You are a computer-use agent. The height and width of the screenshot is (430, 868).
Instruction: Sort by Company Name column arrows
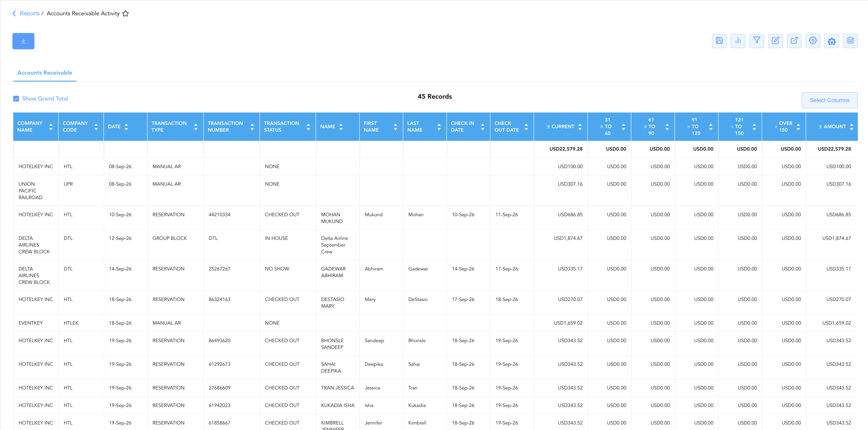click(51, 127)
